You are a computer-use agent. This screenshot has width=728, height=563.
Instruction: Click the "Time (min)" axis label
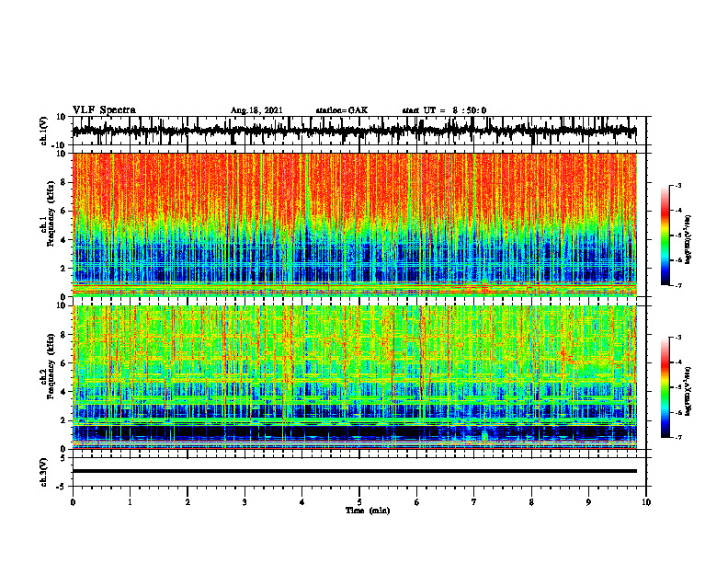368,511
